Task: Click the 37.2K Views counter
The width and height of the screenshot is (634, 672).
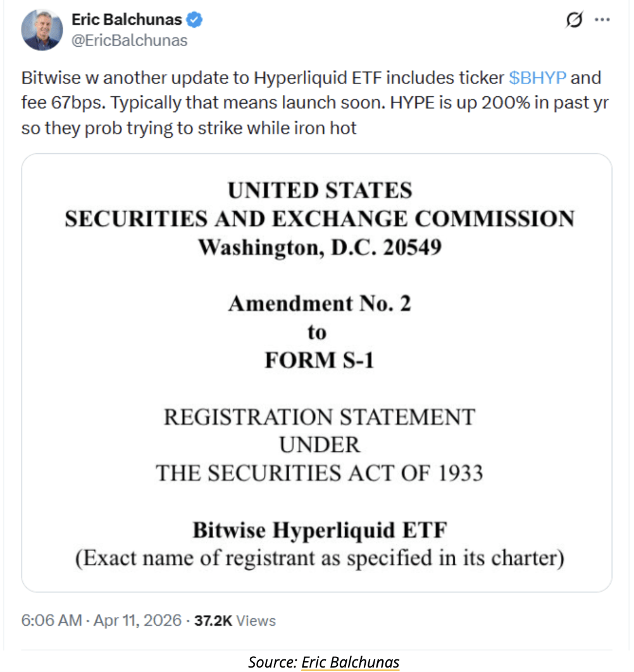Action: coord(235,620)
